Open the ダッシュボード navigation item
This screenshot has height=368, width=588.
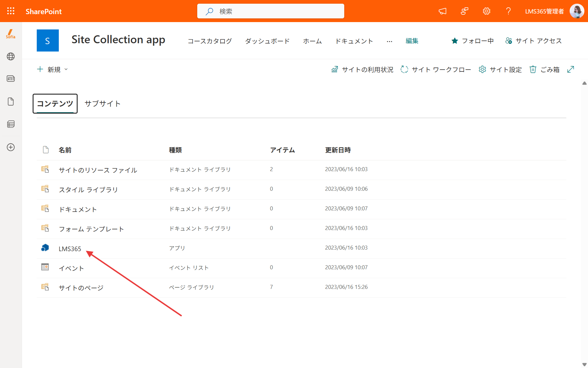tap(267, 41)
